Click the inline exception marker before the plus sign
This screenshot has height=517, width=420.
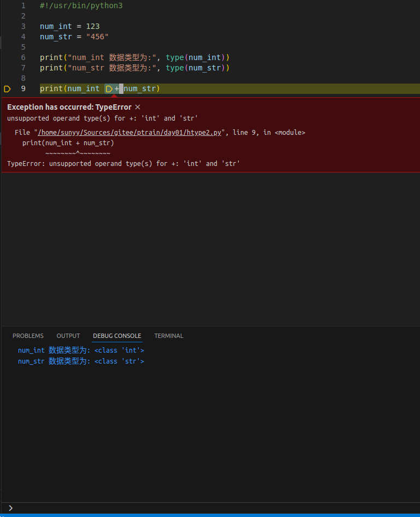coord(109,88)
